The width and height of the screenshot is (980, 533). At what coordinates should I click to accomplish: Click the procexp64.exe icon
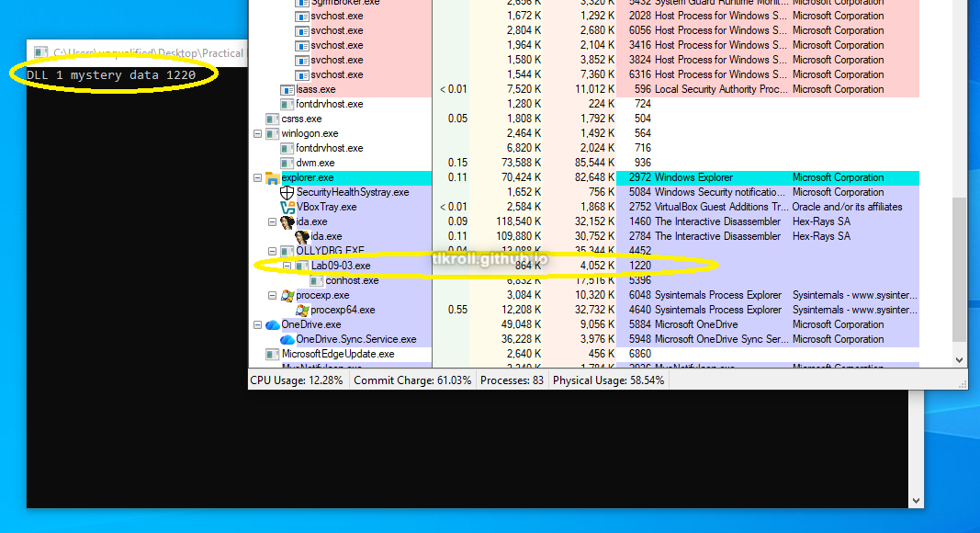tap(302, 310)
